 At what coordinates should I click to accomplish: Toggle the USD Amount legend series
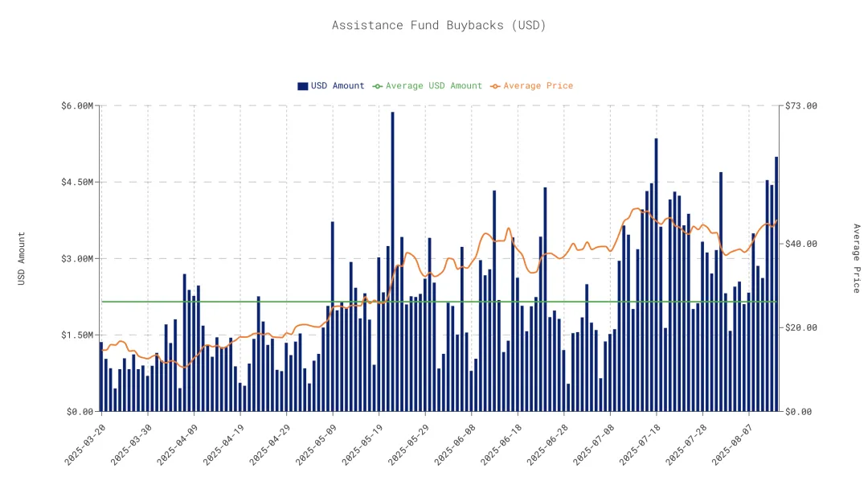331,86
